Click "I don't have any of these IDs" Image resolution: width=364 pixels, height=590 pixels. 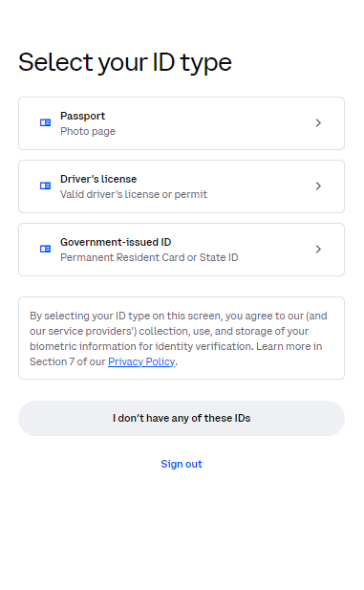pyautogui.click(x=182, y=419)
